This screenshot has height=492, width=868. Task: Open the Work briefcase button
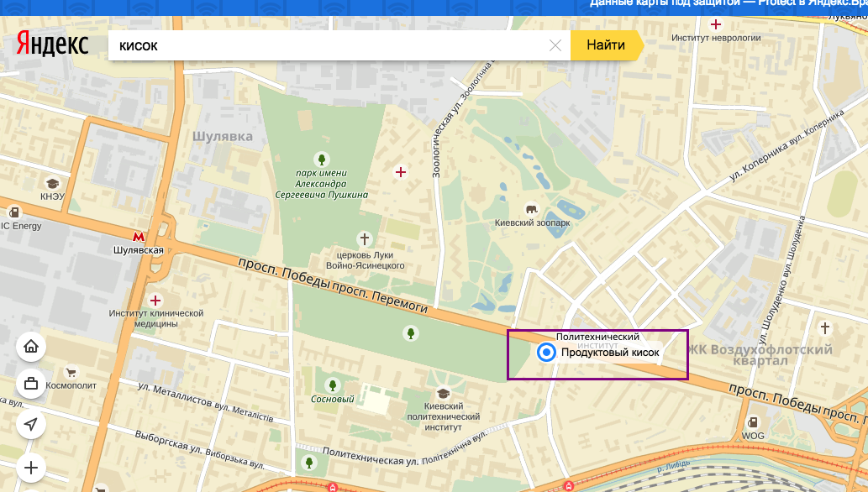pyautogui.click(x=31, y=384)
